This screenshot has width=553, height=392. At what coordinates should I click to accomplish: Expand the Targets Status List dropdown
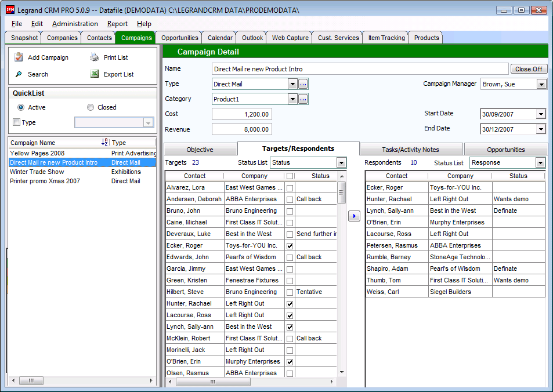coord(341,162)
